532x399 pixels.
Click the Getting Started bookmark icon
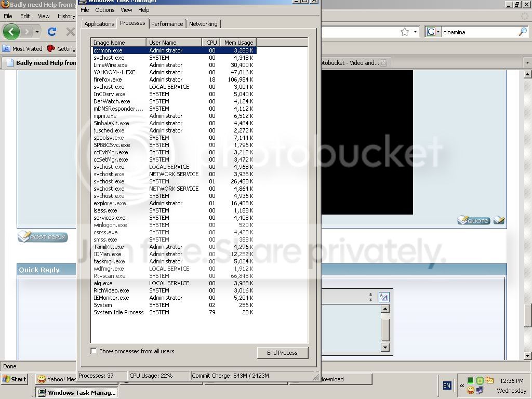[51, 48]
